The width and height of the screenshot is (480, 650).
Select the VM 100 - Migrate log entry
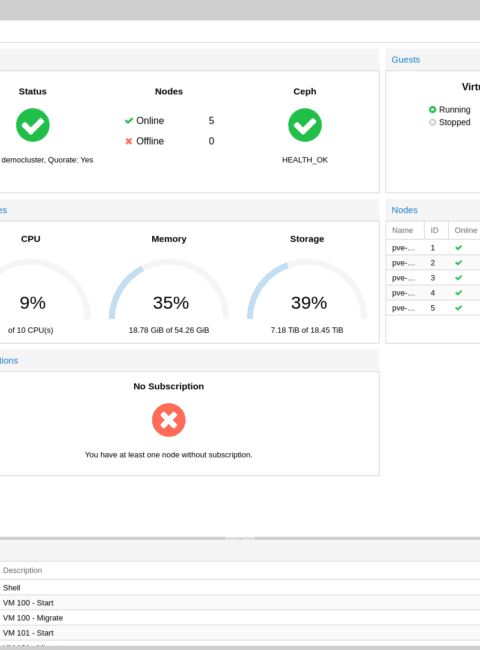point(240,618)
